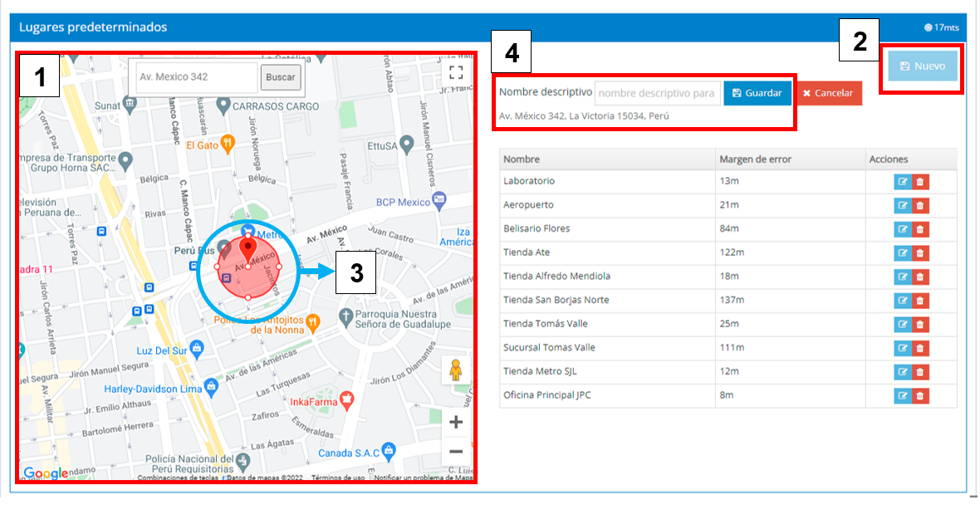Viewport: 980px width, 505px height.
Task: Delete the Aeropuerto place entry
Action: pos(919,205)
